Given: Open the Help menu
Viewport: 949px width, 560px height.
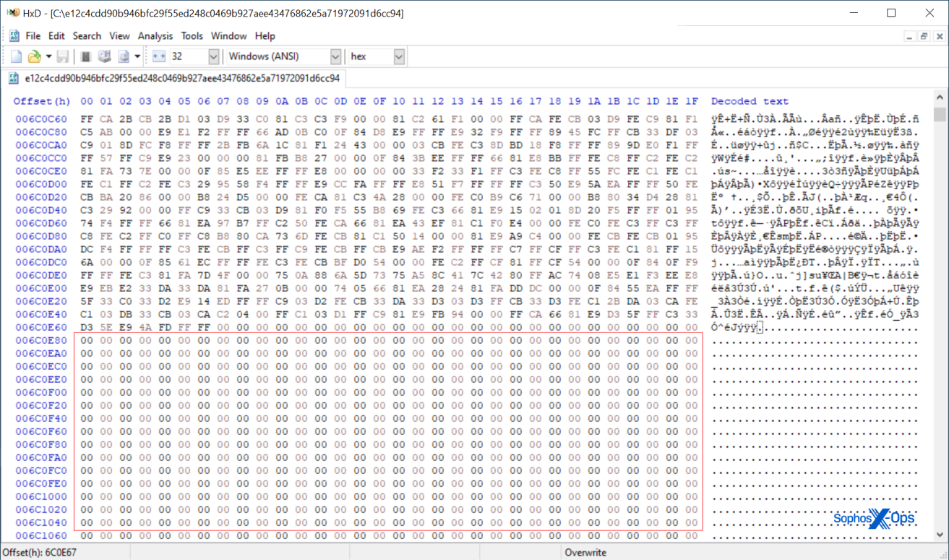Looking at the screenshot, I should [x=265, y=35].
